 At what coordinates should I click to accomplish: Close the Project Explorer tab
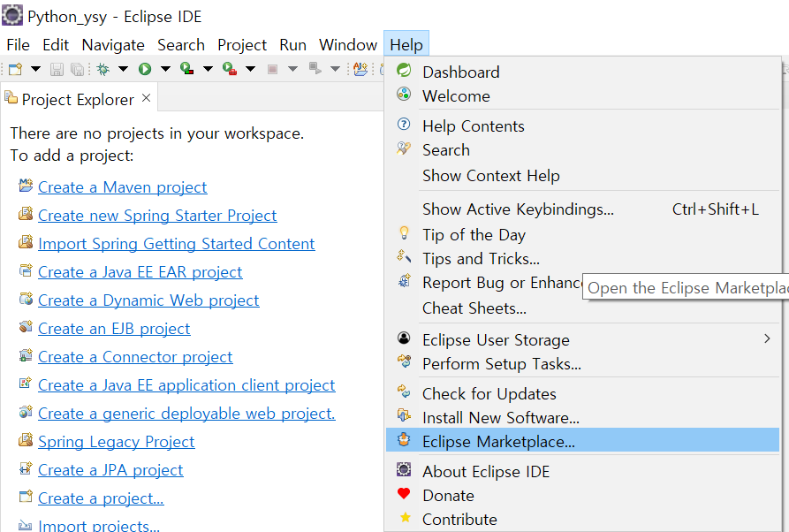coord(147,97)
